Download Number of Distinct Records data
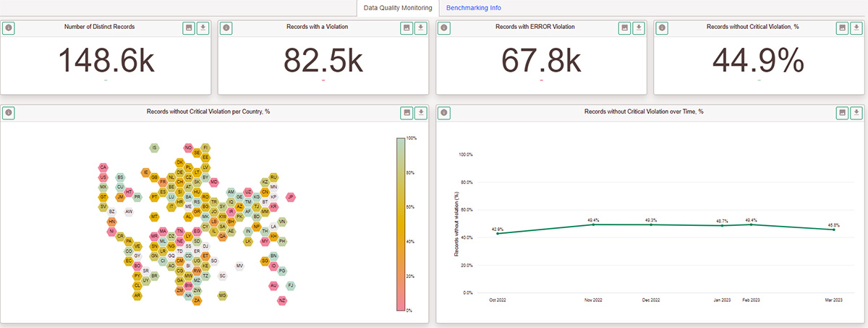The image size is (868, 328). [x=203, y=28]
